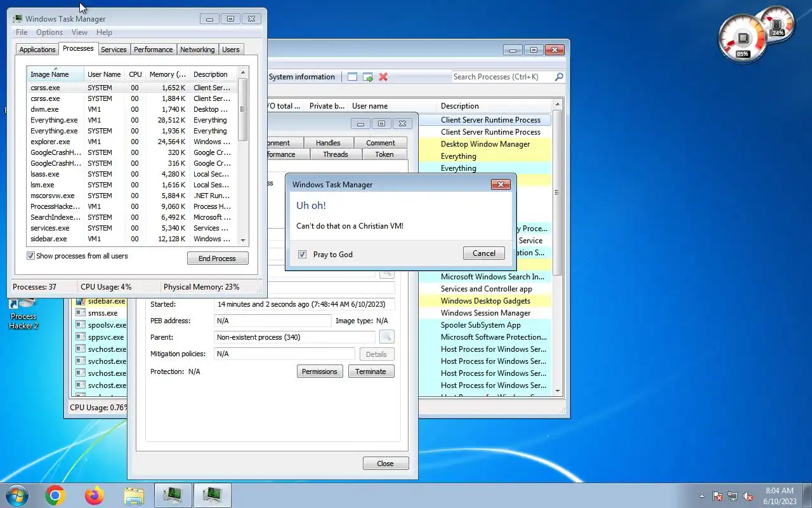This screenshot has width=812, height=508.
Task: Switch to the Networking tab
Action: click(x=197, y=50)
